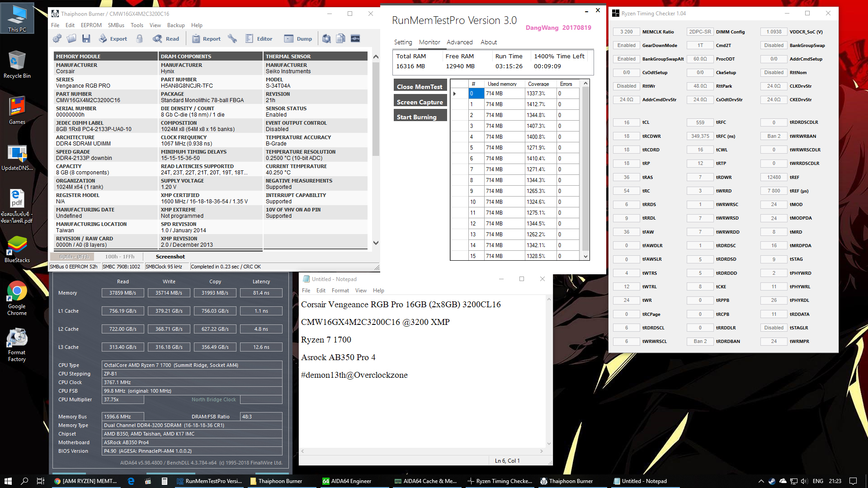Viewport: 868px width, 488px height.
Task: Select the PDF file icon on desktop
Action: [x=17, y=206]
